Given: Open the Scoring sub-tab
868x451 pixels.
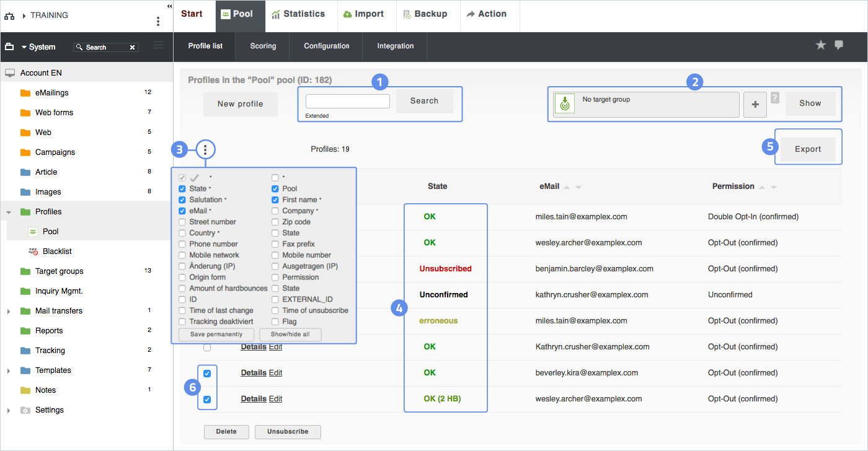Looking at the screenshot, I should pos(263,46).
